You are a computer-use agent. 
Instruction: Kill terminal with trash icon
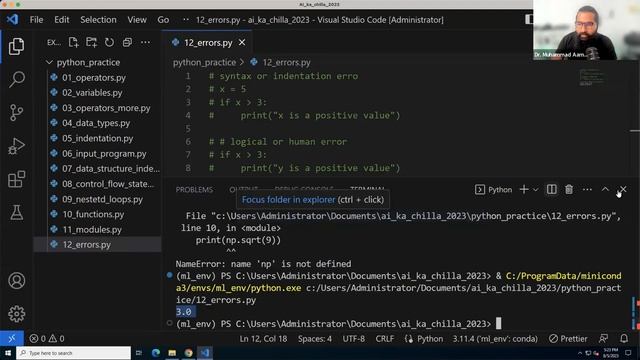point(569,189)
